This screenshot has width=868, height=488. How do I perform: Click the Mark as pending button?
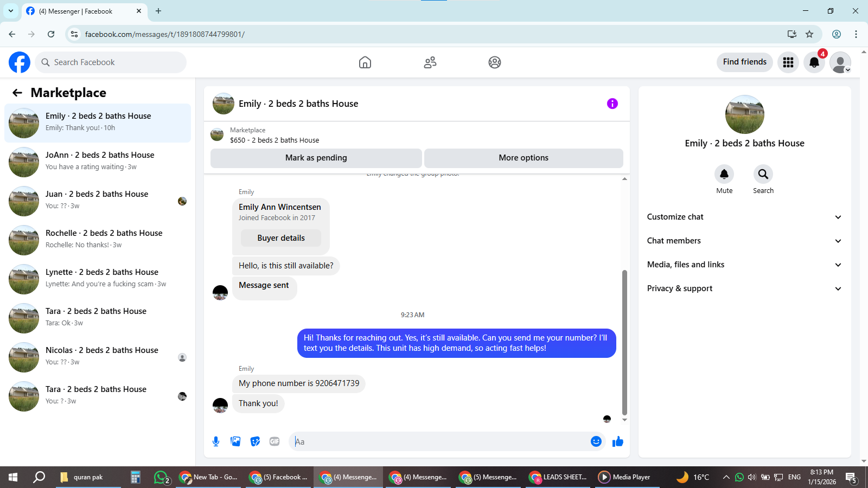pyautogui.click(x=316, y=158)
